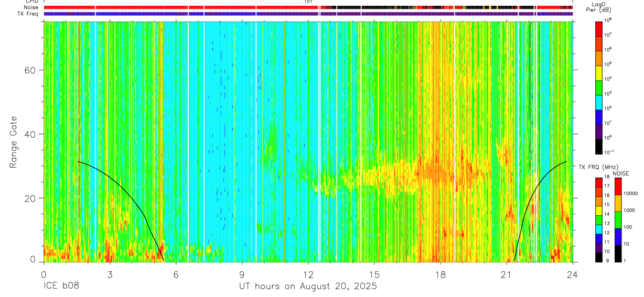Viewport: 644px width, 297px height.
Task: Click the 100 label on NOISE legend
Action: [629, 228]
